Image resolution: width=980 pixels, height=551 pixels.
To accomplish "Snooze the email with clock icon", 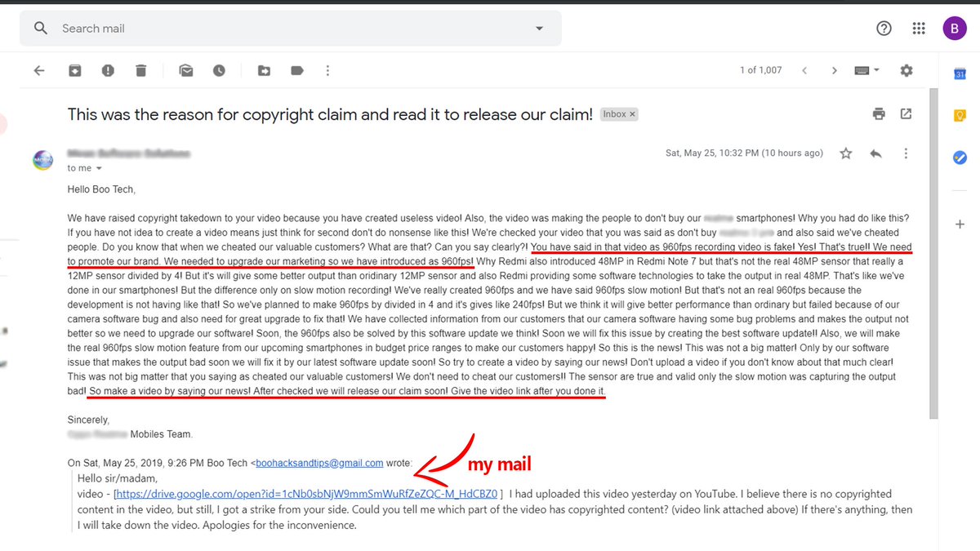I will (x=219, y=71).
